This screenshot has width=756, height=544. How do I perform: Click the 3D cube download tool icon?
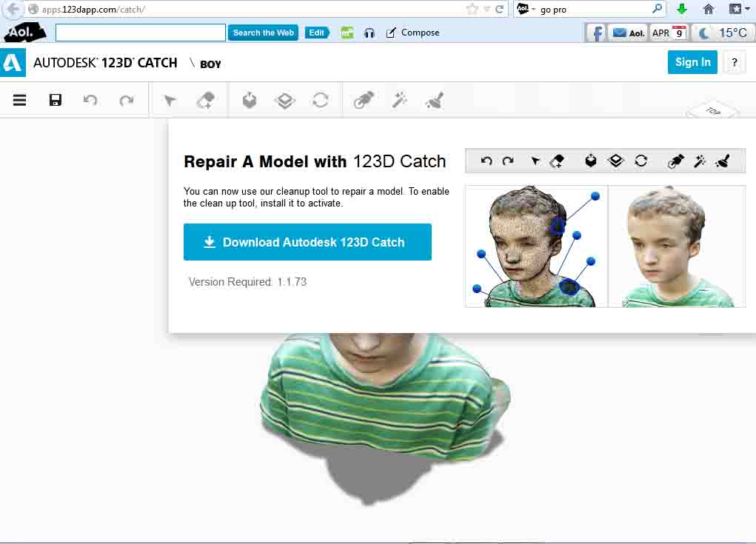pos(250,100)
